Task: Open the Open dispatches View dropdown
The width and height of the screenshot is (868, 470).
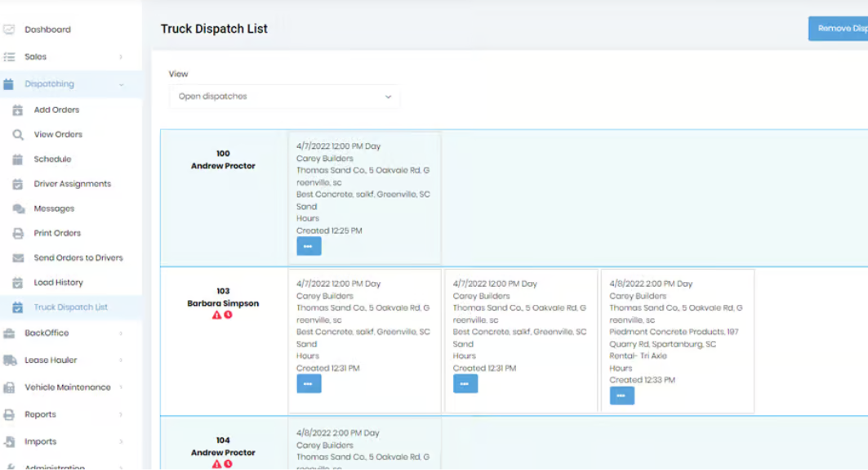Action: (x=284, y=96)
